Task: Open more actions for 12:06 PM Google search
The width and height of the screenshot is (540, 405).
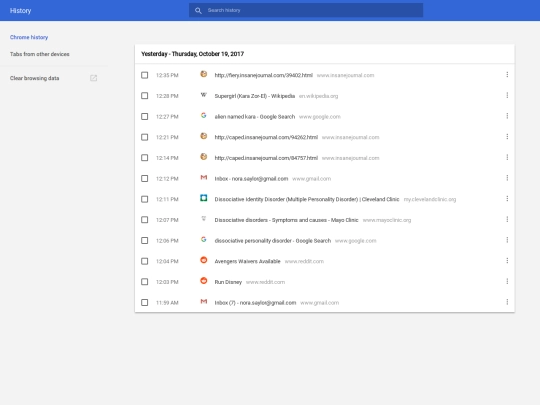Action: click(507, 240)
